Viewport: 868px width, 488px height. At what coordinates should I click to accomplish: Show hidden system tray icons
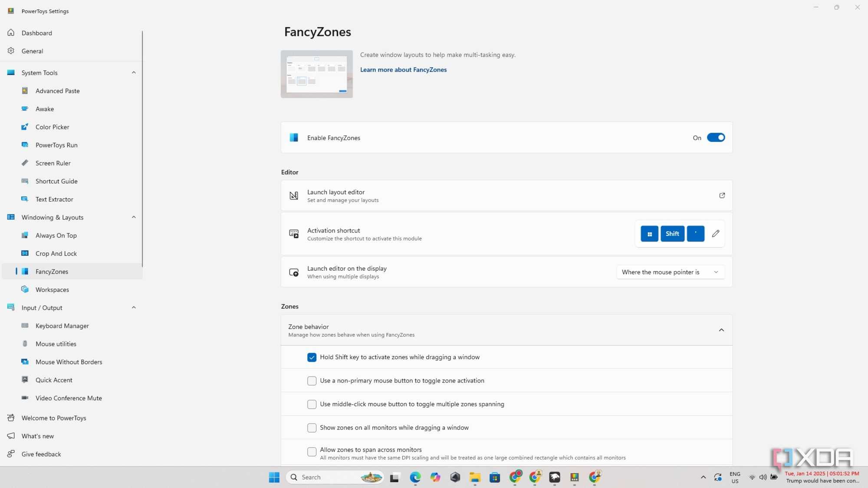pos(703,477)
